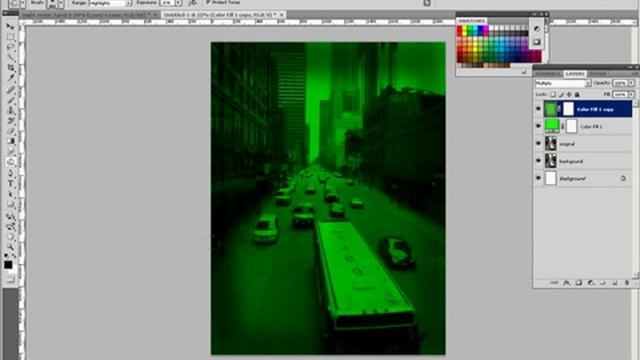Pick the red swatch in top row
The image size is (640, 360).
tap(460, 29)
